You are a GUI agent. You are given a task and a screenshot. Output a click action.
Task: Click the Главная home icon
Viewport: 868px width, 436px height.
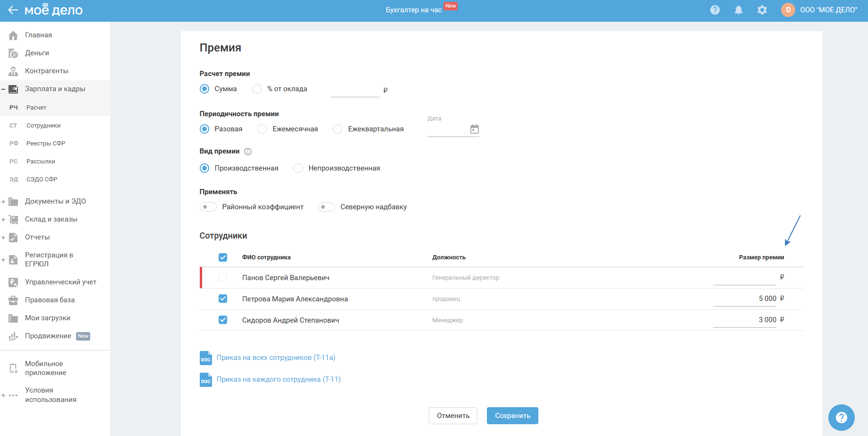tap(13, 35)
